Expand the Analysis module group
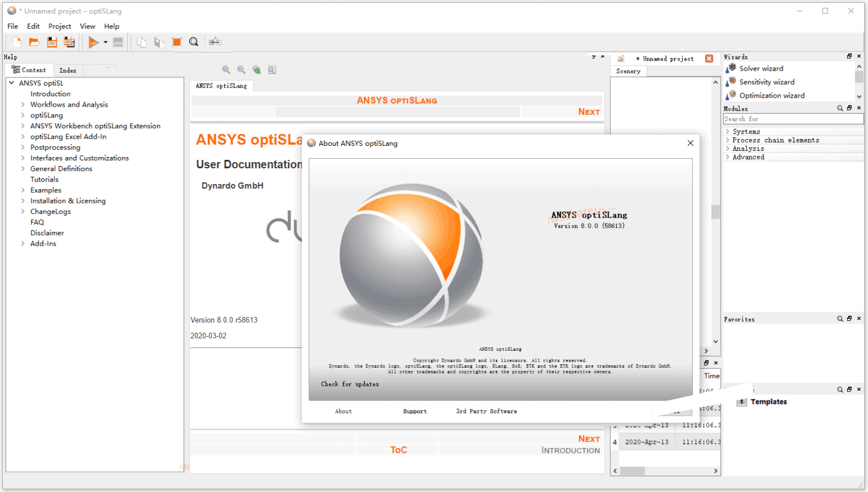Image resolution: width=868 pixels, height=492 pixels. [728, 149]
